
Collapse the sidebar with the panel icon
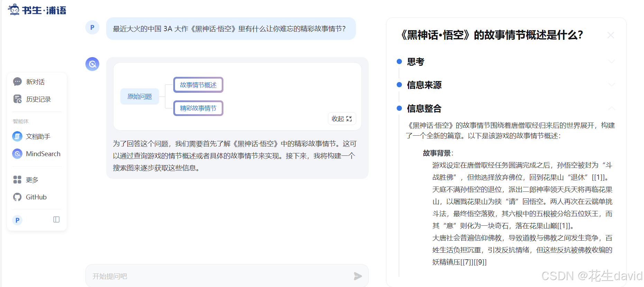pyautogui.click(x=56, y=219)
